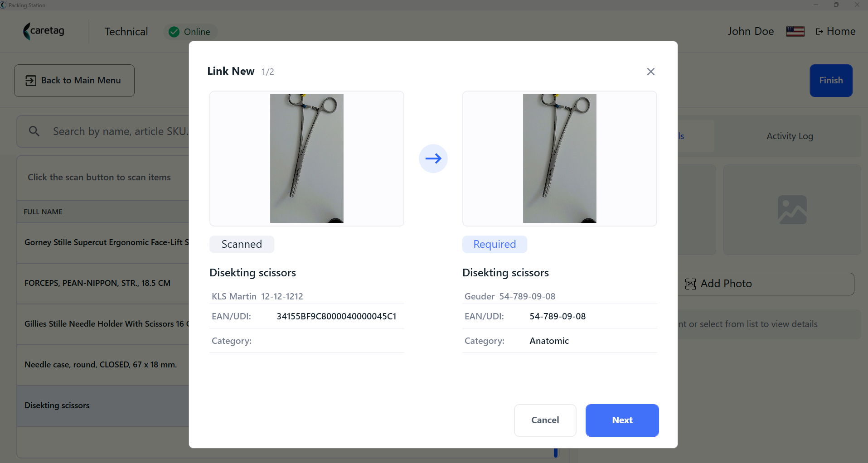
Task: Select Gillies Stille Needle Holder row
Action: (x=103, y=324)
